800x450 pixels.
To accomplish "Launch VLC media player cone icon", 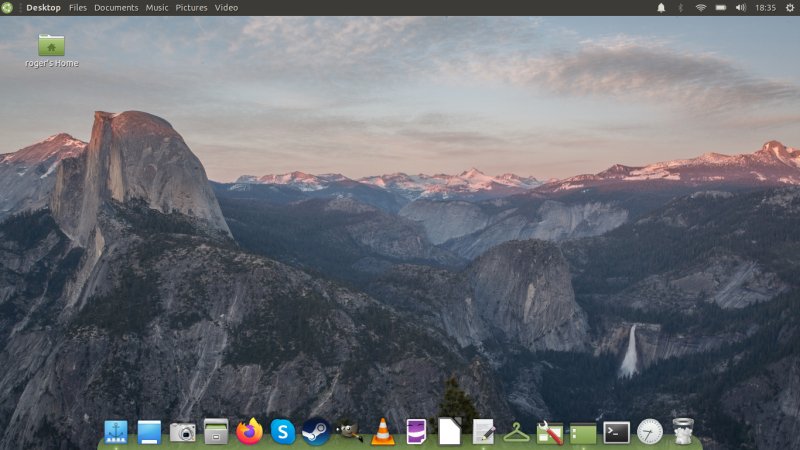I will coord(383,432).
